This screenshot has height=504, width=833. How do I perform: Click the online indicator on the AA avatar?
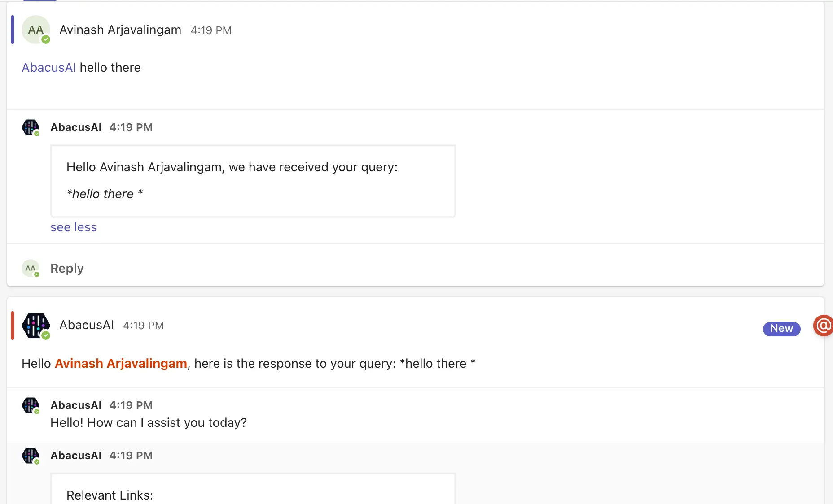coord(46,40)
